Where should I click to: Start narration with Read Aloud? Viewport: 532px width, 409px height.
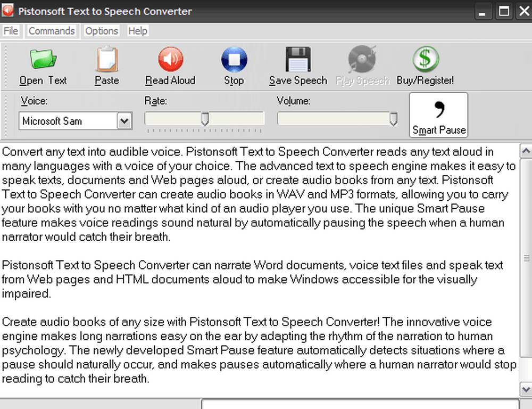tap(170, 66)
